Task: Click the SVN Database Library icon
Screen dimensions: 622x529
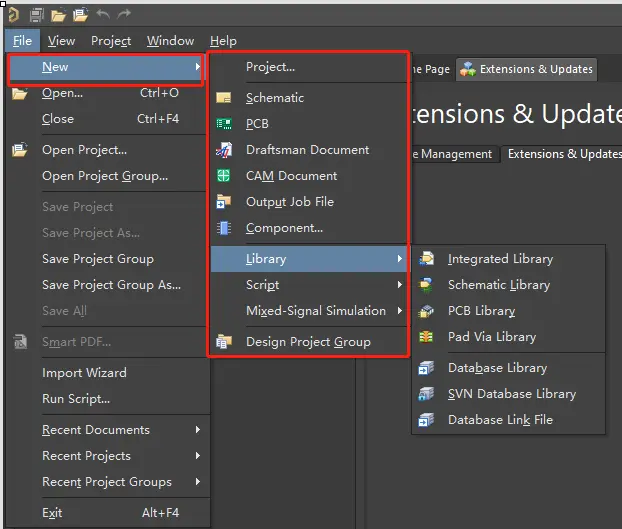Action: [x=426, y=394]
